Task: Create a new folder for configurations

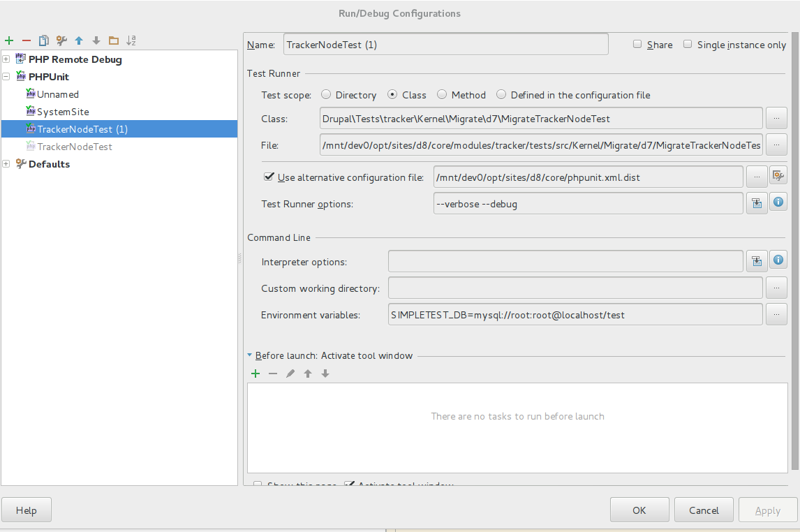Action: pyautogui.click(x=114, y=40)
